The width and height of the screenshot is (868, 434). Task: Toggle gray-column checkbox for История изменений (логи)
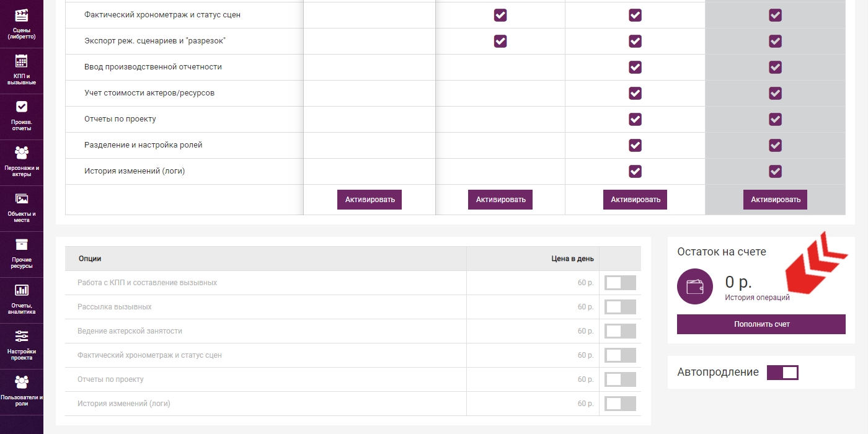(x=775, y=171)
